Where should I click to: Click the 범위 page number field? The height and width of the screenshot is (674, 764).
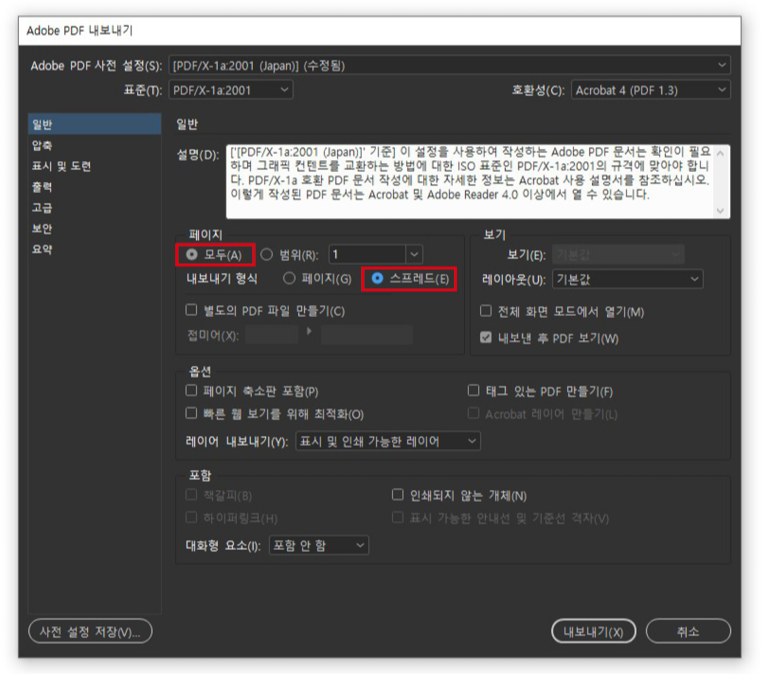[x=367, y=254]
